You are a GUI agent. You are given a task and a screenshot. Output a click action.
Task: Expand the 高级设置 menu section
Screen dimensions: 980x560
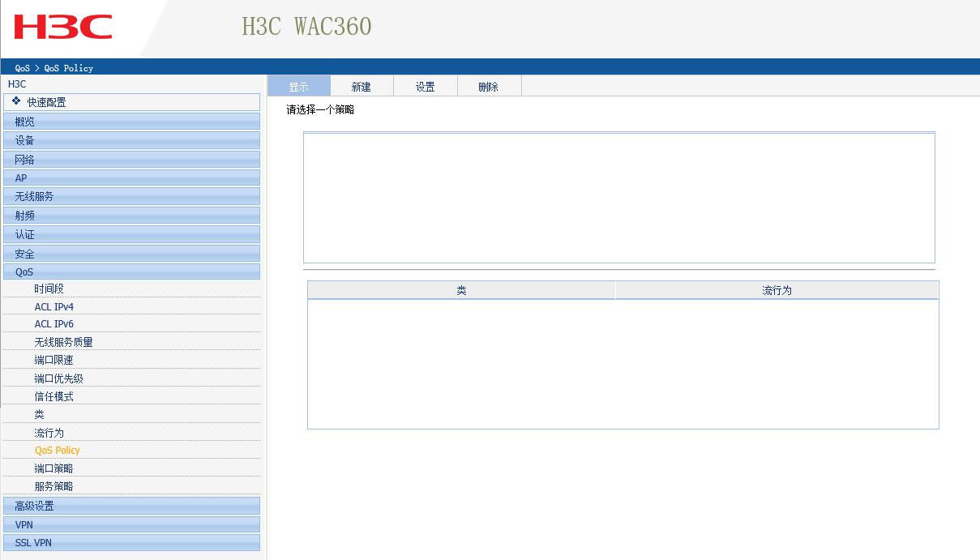pyautogui.click(x=131, y=506)
